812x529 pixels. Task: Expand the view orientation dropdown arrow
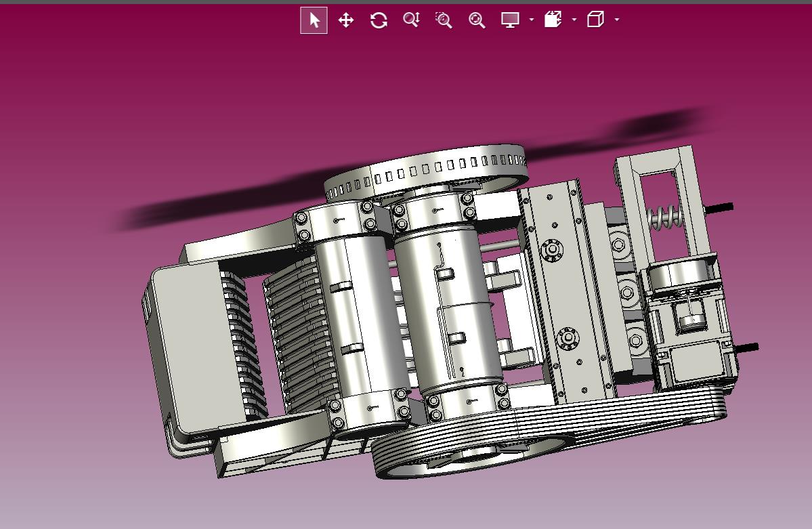pos(617,20)
